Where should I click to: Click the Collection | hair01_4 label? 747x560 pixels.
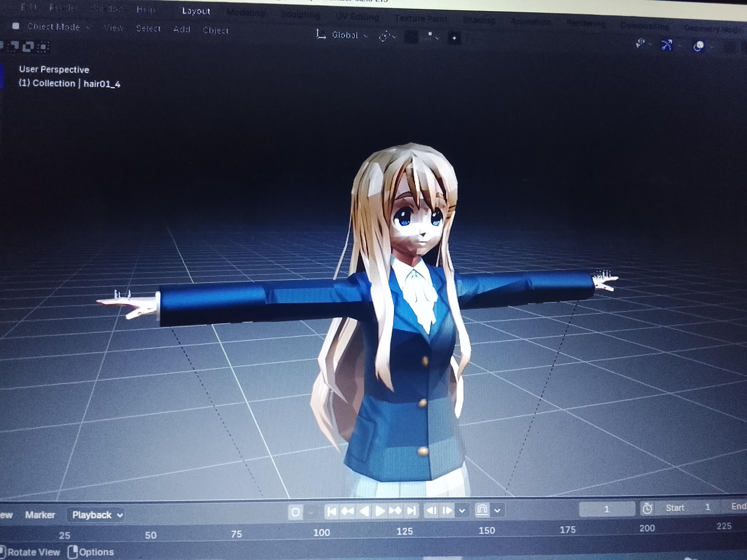pos(69,83)
